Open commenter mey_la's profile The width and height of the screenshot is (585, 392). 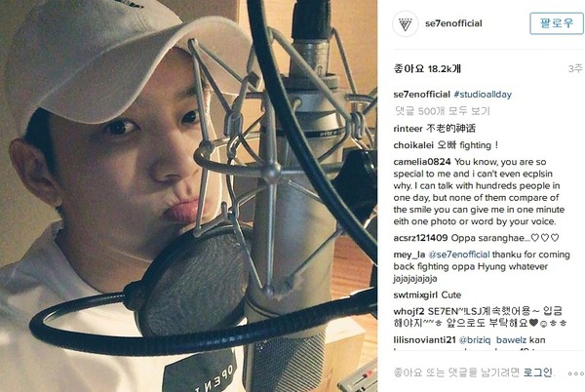tap(409, 255)
